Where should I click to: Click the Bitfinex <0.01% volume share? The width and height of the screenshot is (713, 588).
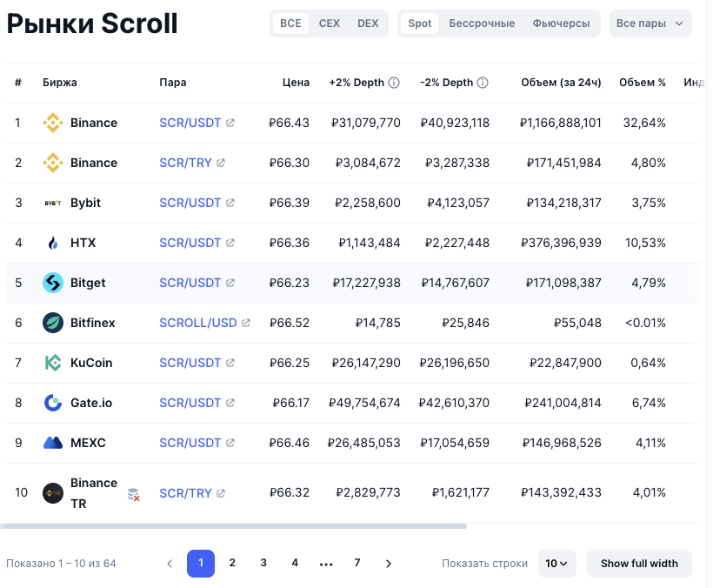click(x=645, y=323)
